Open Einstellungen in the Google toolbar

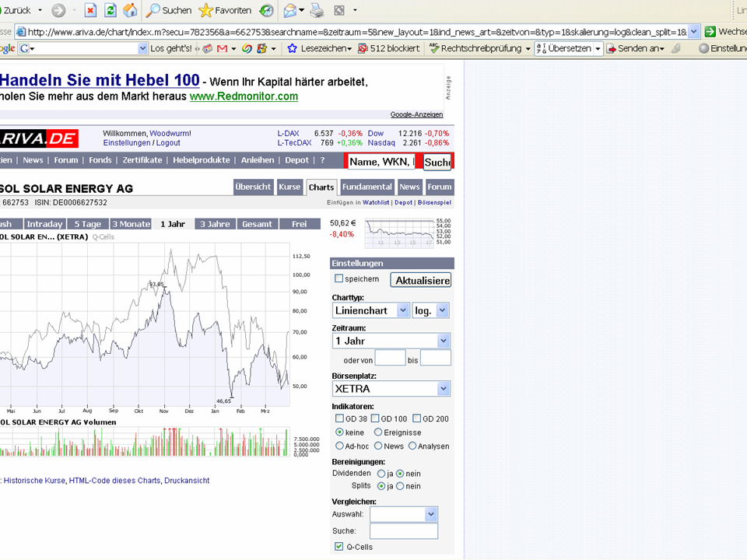click(x=723, y=48)
